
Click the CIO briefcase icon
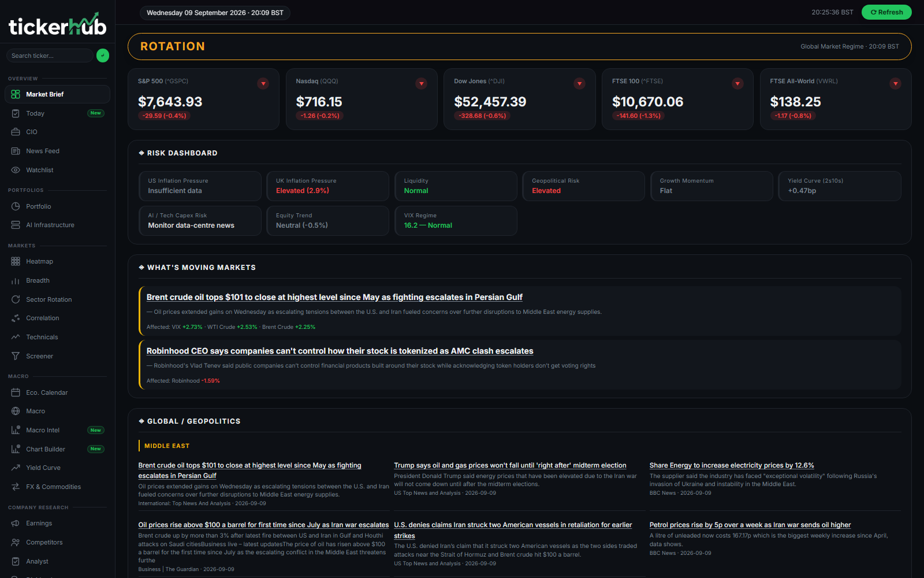tap(16, 132)
